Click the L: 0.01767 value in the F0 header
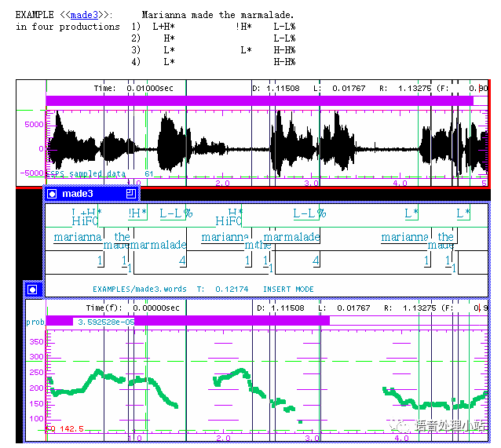Viewport: 501px width, 448px height. coord(344,308)
